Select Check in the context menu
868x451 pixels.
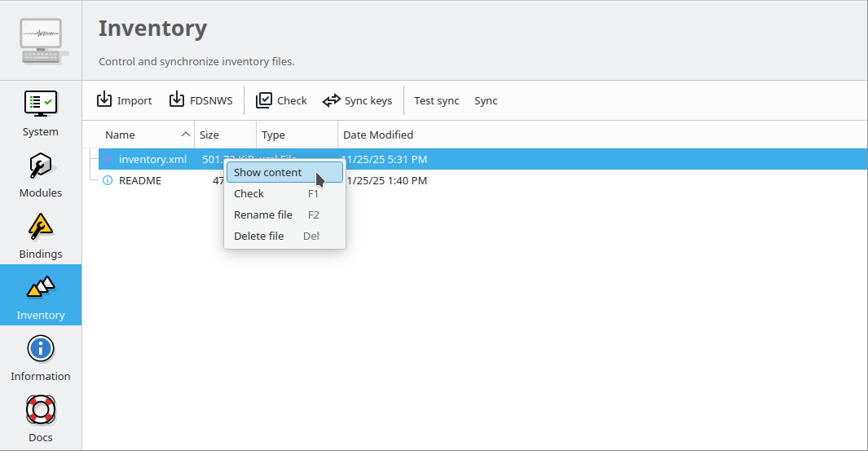click(x=249, y=194)
